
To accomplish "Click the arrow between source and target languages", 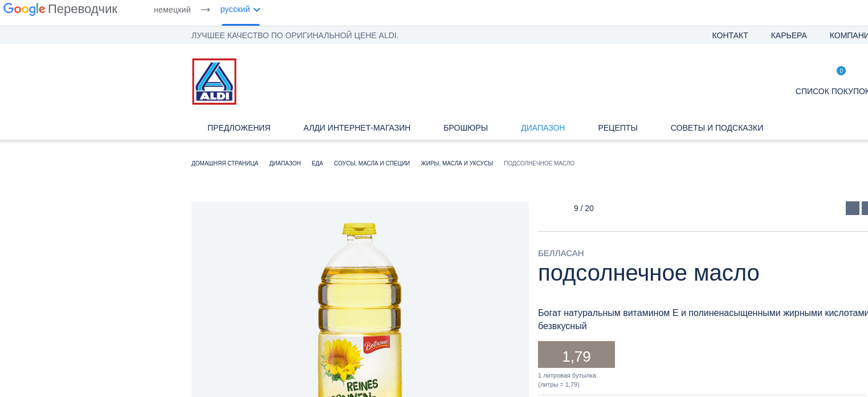I will tap(206, 10).
